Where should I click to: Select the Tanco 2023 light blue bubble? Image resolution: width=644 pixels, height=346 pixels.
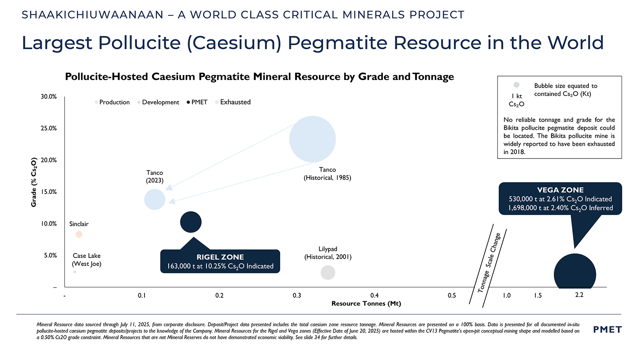[x=155, y=199]
